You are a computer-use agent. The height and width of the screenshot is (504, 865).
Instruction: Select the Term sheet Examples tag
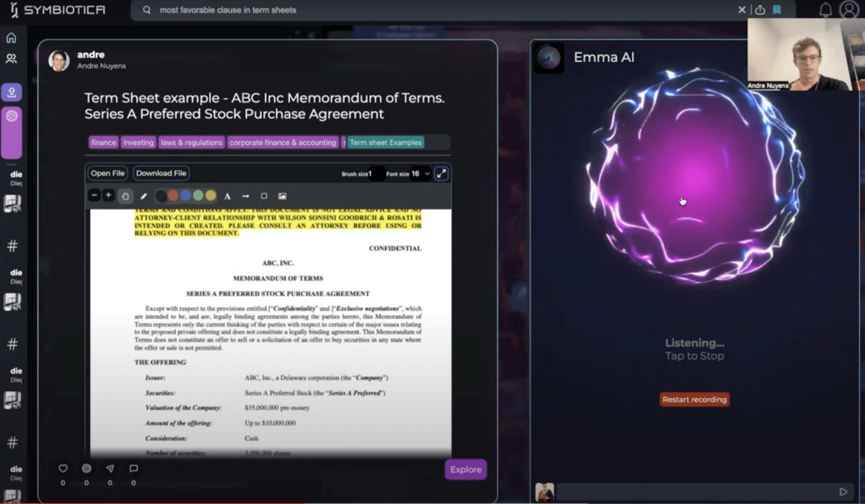(x=385, y=142)
